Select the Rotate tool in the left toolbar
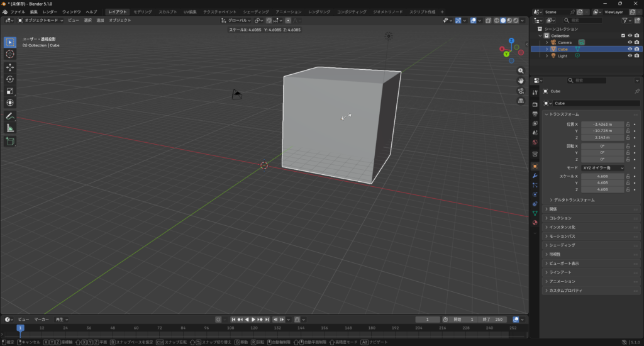 pos(10,79)
